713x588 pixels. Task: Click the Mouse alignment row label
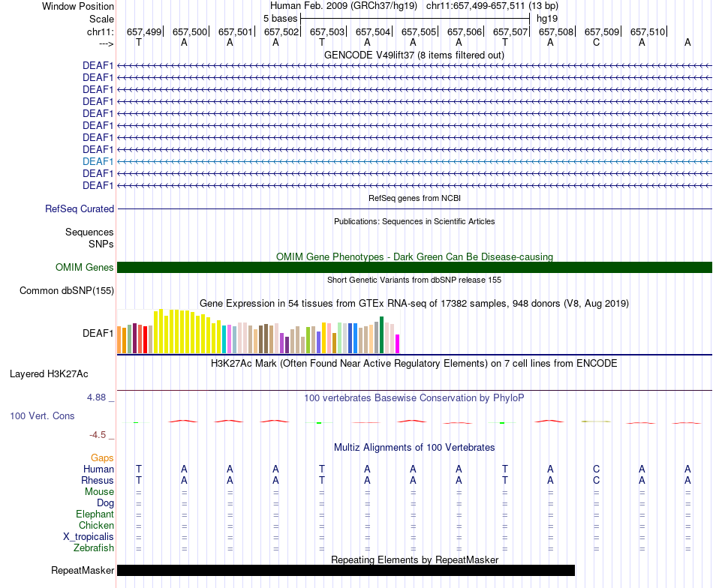click(x=99, y=492)
